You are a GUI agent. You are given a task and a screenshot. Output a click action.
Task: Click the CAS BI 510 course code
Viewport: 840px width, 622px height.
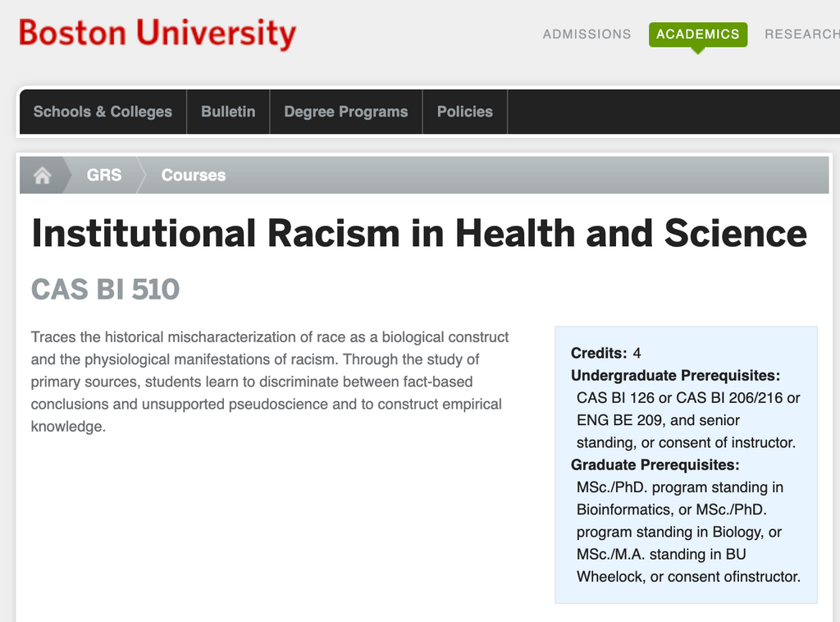105,290
